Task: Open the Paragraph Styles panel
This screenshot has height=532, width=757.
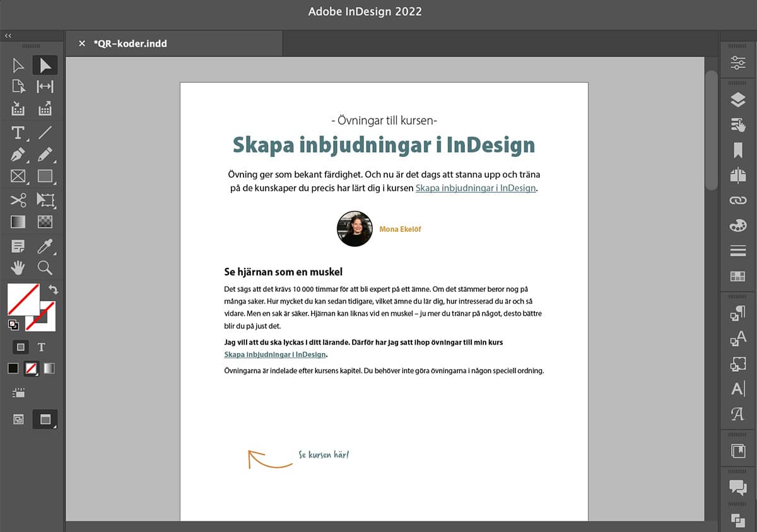Action: click(x=737, y=313)
